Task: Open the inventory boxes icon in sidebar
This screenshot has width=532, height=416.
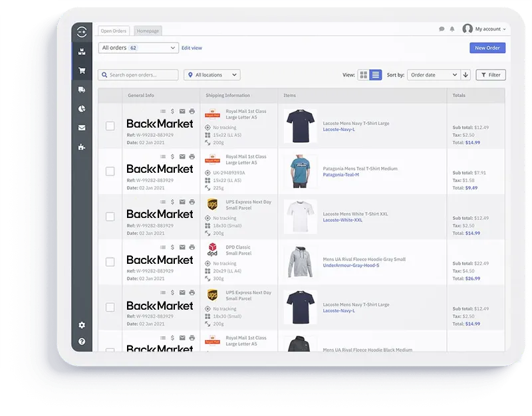Action: [82, 52]
